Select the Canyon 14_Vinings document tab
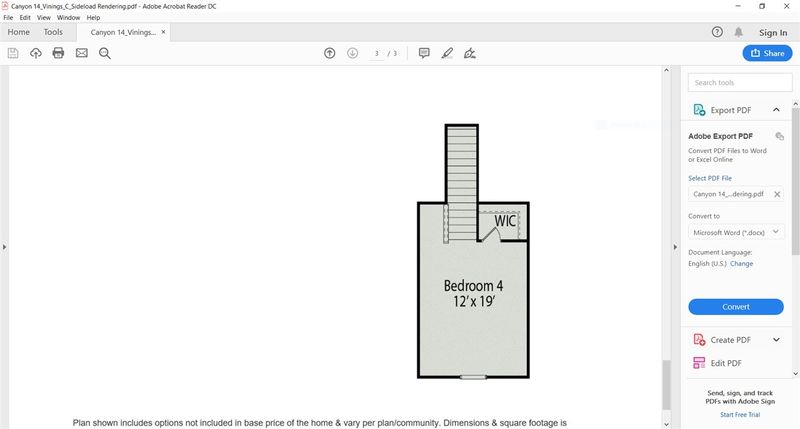This screenshot has width=800, height=429. [x=123, y=32]
